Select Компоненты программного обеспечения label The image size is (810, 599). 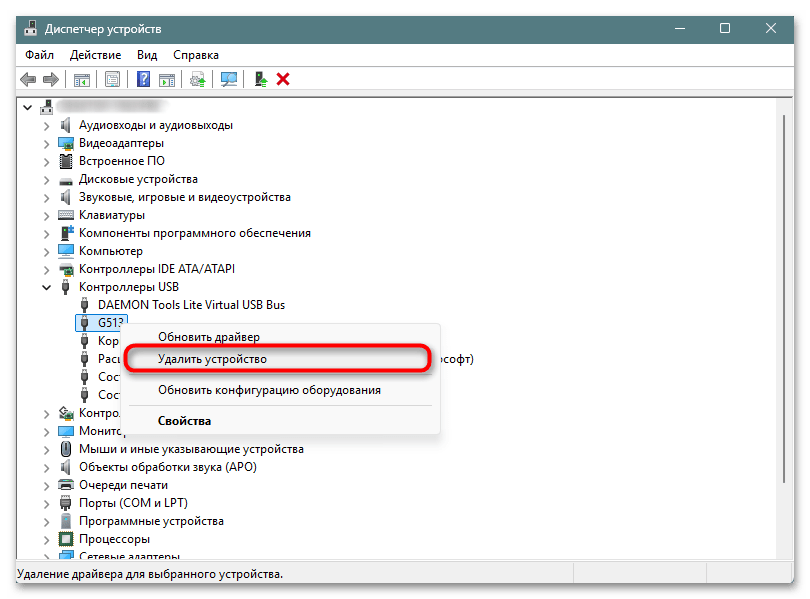pyautogui.click(x=195, y=233)
